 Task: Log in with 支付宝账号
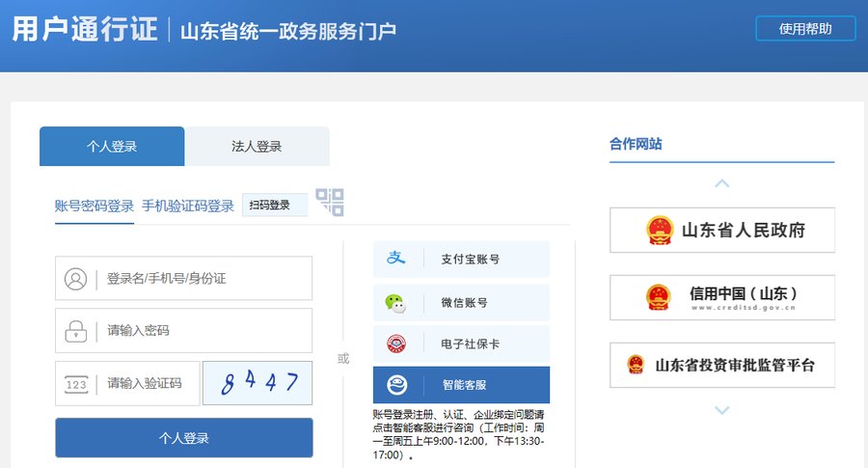[461, 259]
